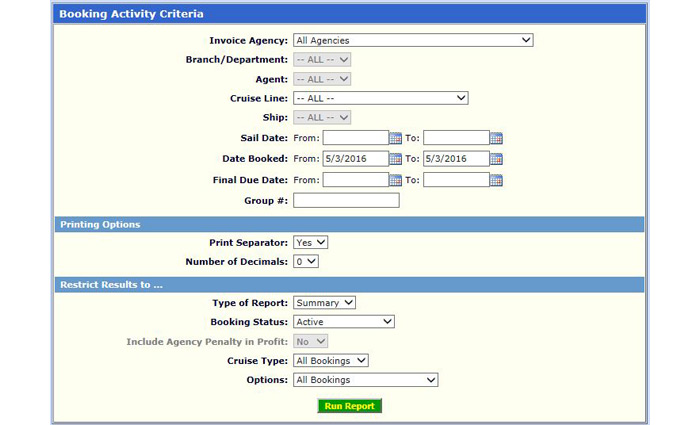
Task: Open the Cruise Type dropdown
Action: (330, 361)
